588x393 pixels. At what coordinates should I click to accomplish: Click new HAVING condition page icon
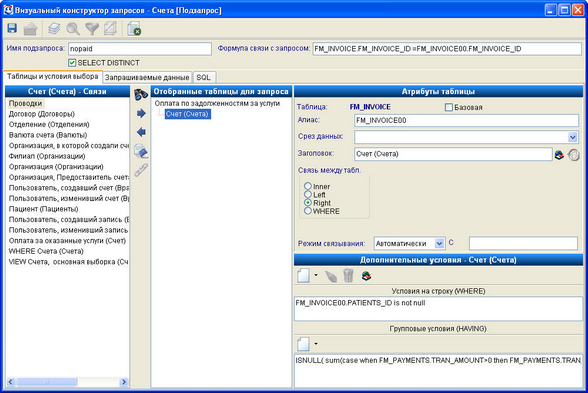tap(303, 344)
